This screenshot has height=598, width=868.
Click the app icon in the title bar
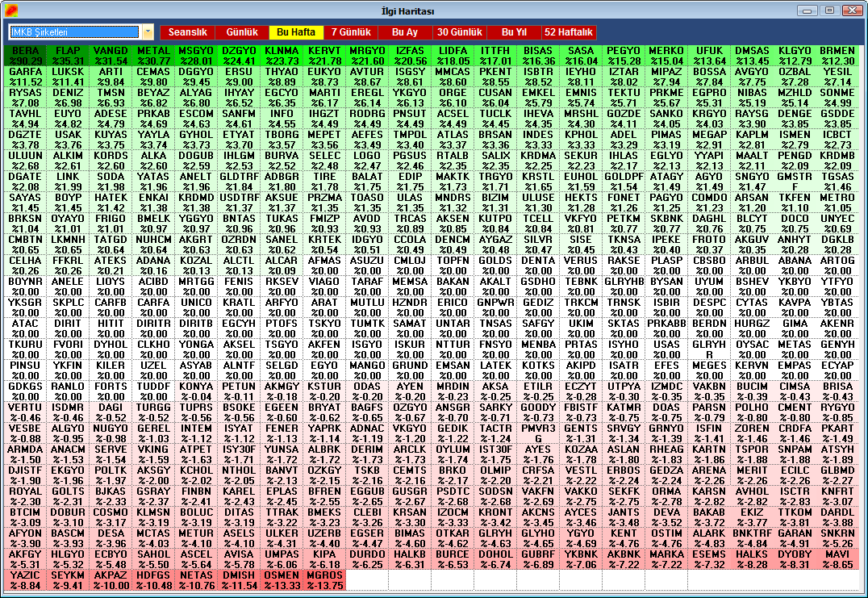tap(10, 10)
